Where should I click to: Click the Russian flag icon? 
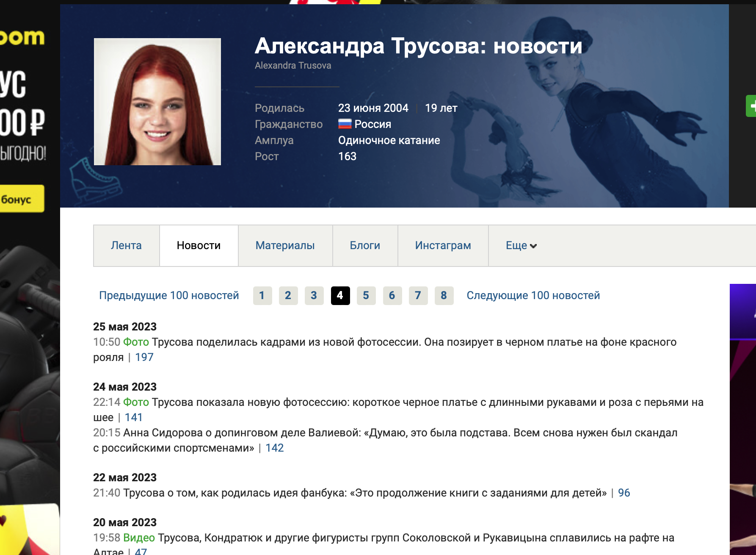[x=345, y=124]
